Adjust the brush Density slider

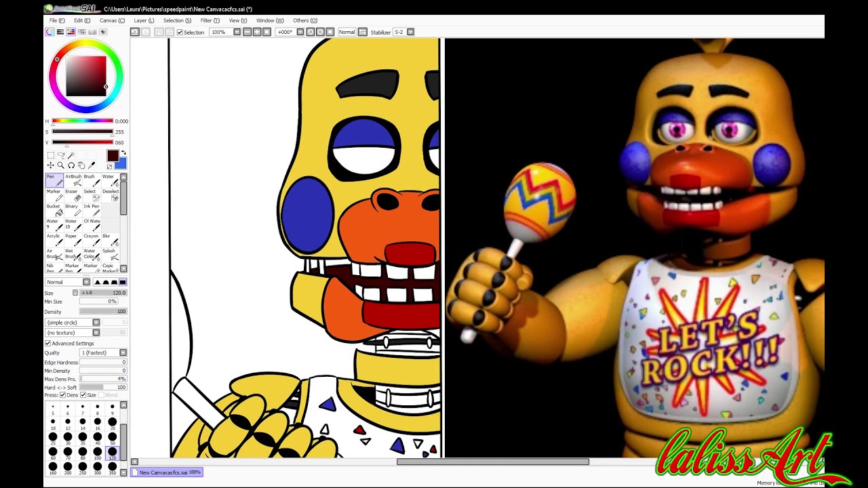[x=103, y=312]
